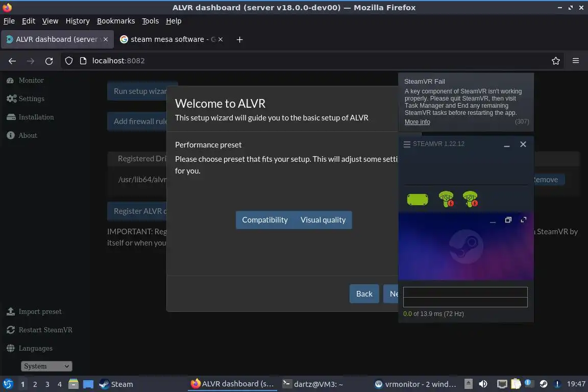Click the Register ALVR driver button

pos(137,211)
